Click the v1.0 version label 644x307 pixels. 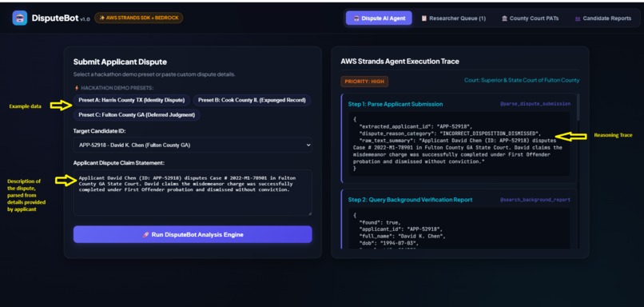point(85,19)
